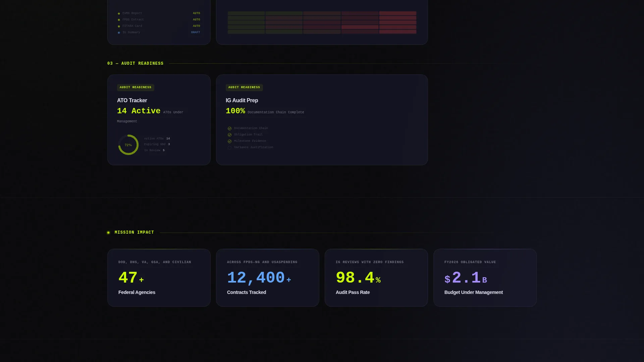The image size is (644, 362).
Task: Select the $2.1B Budget Under Management card
Action: point(485,278)
